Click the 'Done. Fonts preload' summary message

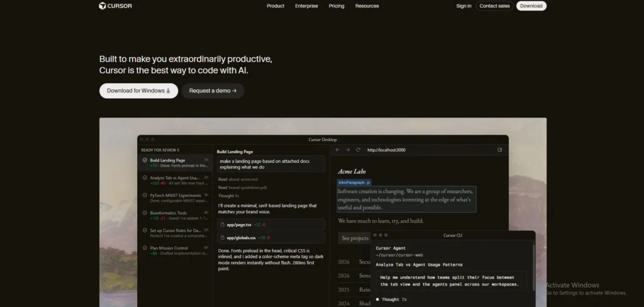tap(270, 259)
